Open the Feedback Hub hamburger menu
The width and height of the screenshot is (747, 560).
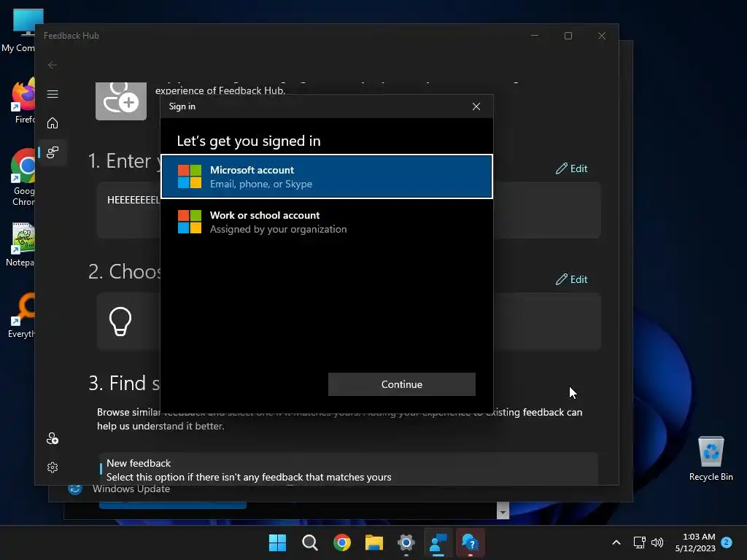pos(53,94)
